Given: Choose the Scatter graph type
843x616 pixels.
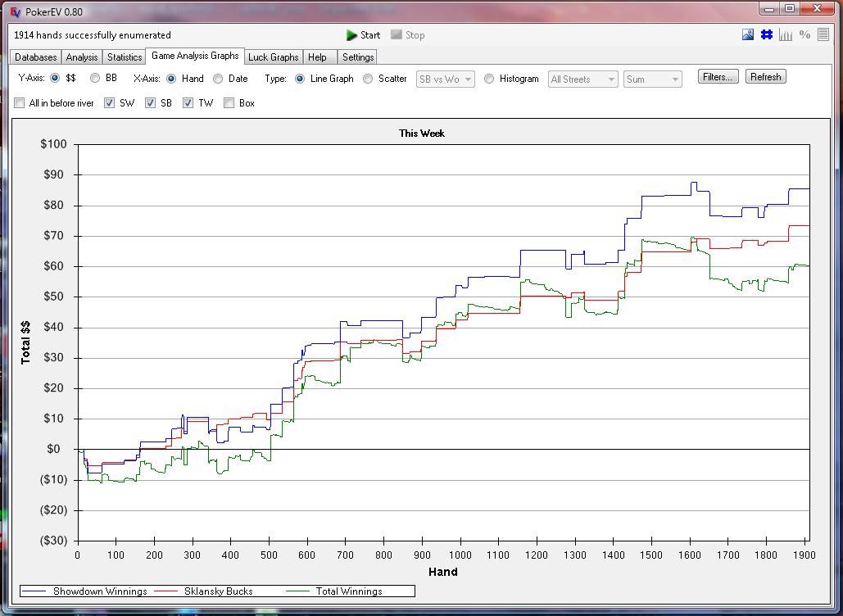Looking at the screenshot, I should tap(368, 79).
